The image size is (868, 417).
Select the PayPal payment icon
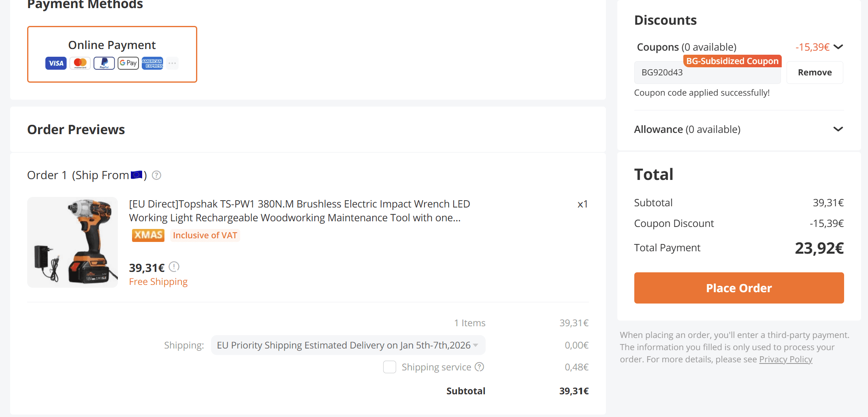coord(104,63)
